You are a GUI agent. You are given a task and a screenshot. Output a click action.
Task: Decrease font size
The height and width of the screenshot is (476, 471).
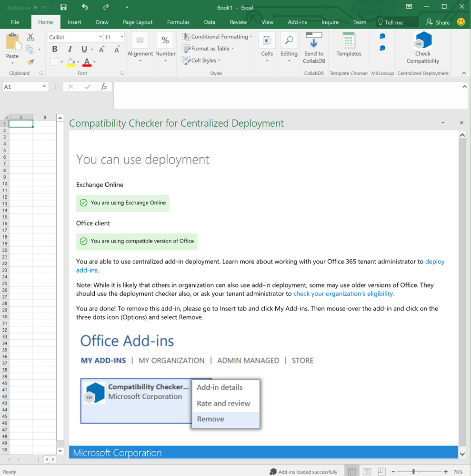117,49
